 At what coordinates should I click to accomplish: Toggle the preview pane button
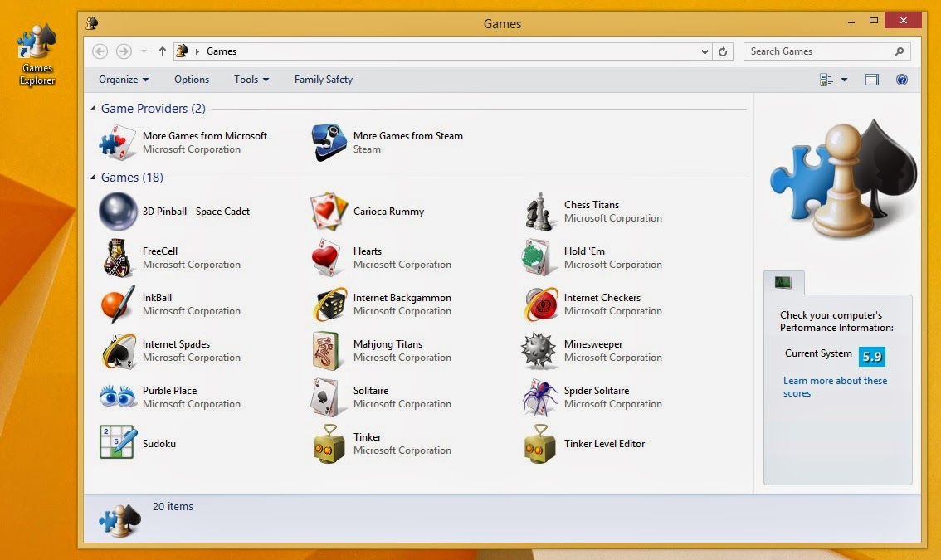tap(872, 80)
